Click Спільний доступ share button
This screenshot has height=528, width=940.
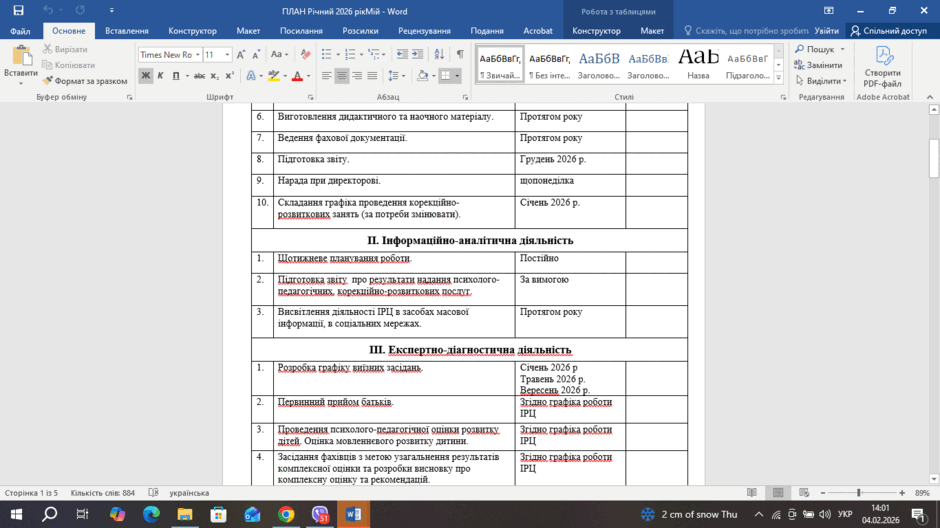pos(889,31)
